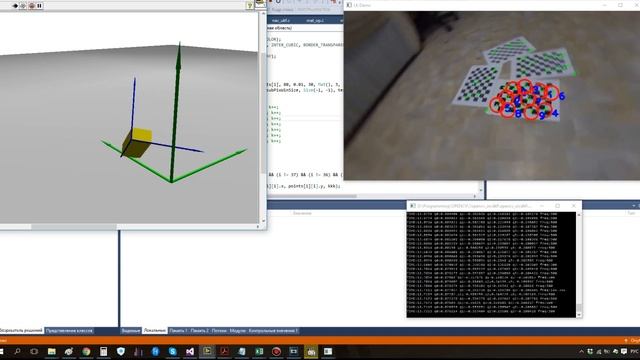Switch to the Представление классов tab
The height and width of the screenshot is (360, 640).
(x=69, y=331)
